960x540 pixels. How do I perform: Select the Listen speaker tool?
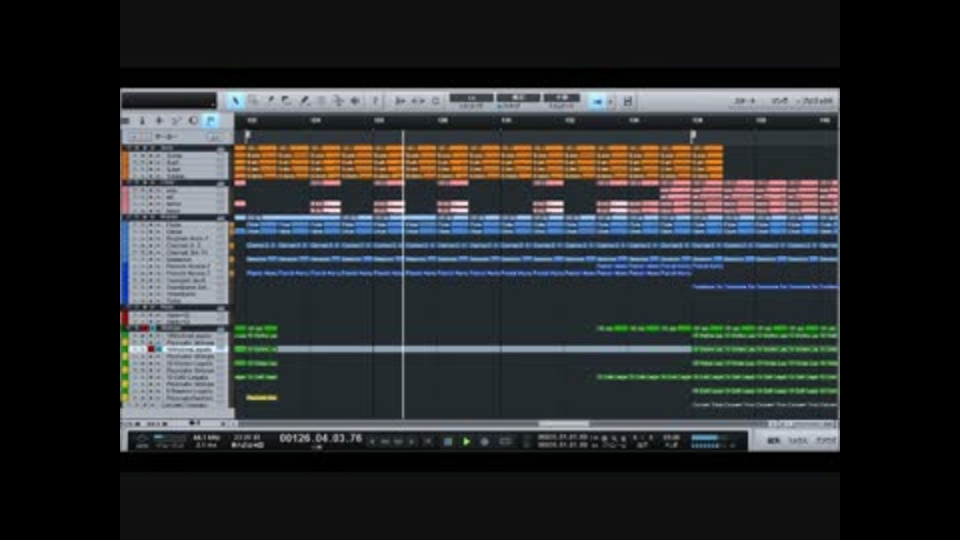point(355,101)
